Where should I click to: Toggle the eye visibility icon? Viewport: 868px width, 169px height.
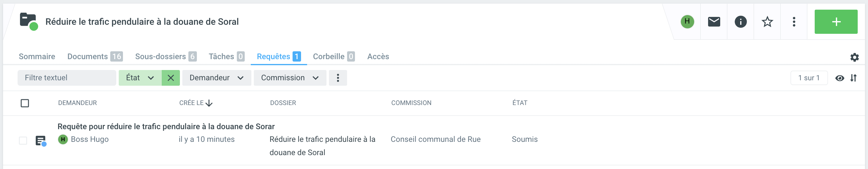pos(839,78)
